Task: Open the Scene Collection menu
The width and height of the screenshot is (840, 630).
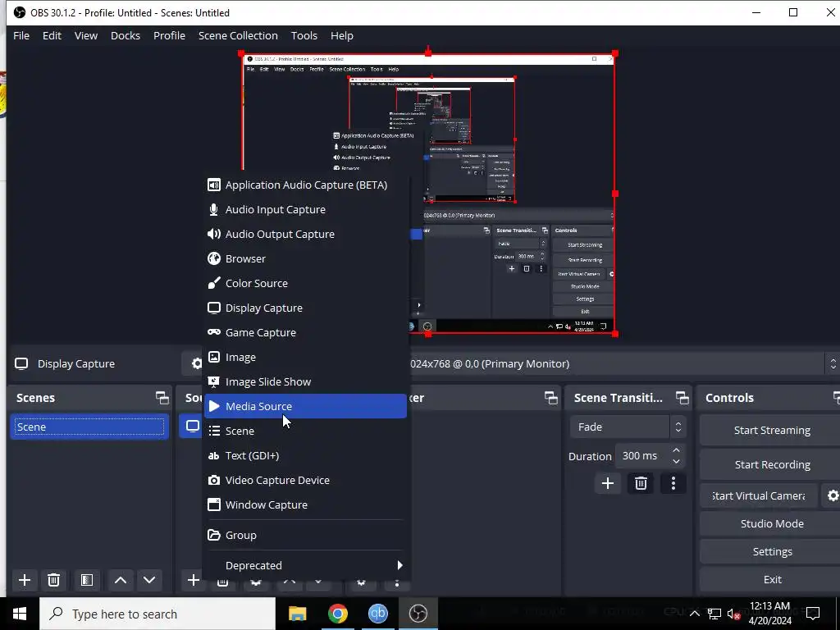Action: [x=238, y=35]
